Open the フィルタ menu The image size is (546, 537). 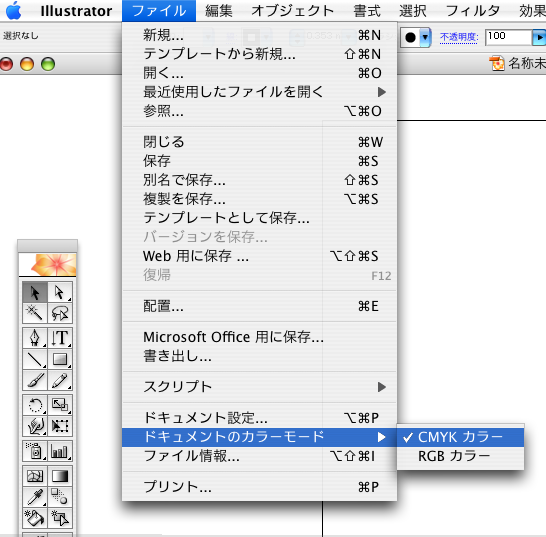pyautogui.click(x=473, y=11)
